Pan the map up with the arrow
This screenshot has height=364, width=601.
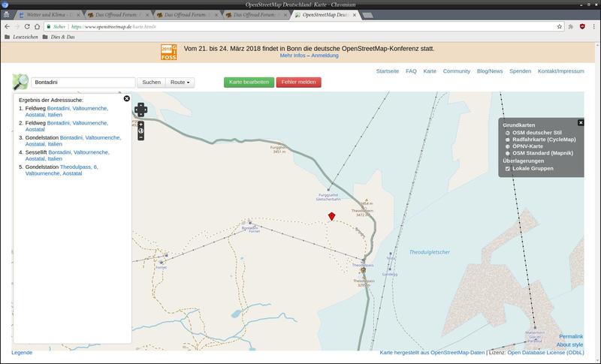[140, 105]
